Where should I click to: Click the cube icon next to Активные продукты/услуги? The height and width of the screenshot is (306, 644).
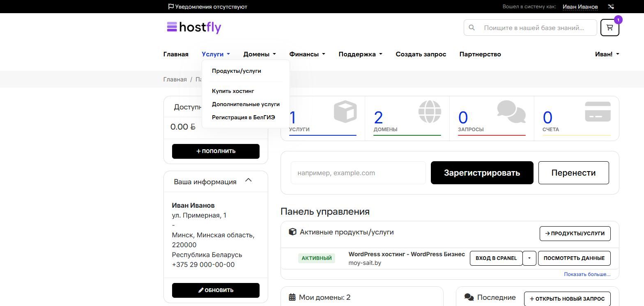tap(292, 232)
